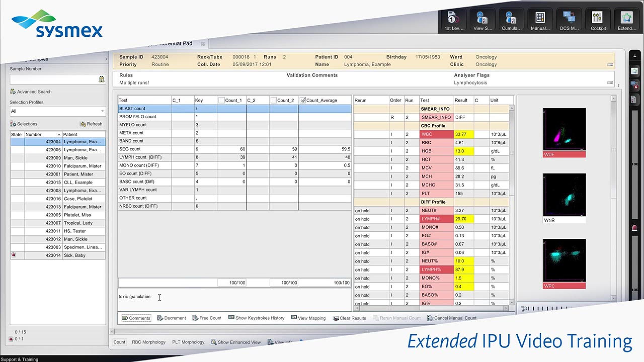The image size is (644, 362).
Task: Enable the Count_2 checkbox
Action: (273, 100)
